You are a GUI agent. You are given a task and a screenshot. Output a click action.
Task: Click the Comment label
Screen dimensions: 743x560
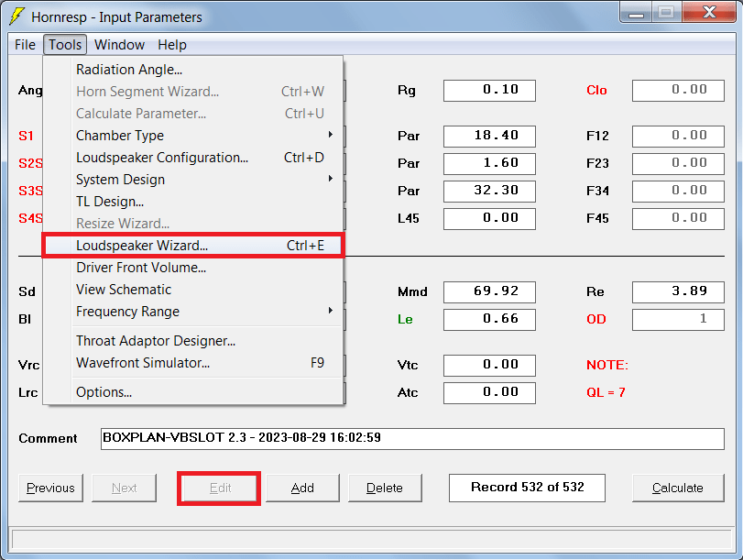(48, 439)
